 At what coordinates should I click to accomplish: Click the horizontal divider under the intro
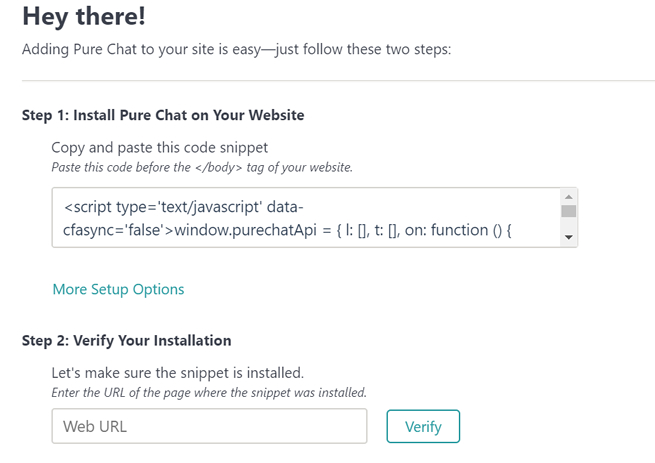pos(338,80)
